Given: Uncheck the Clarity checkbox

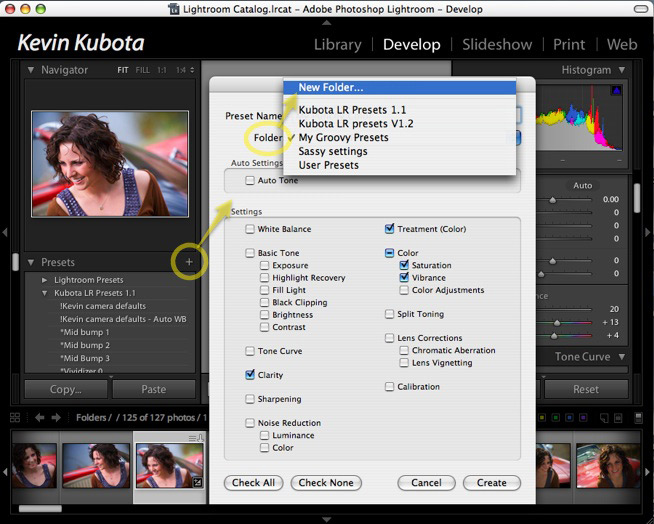Looking at the screenshot, I should point(250,374).
